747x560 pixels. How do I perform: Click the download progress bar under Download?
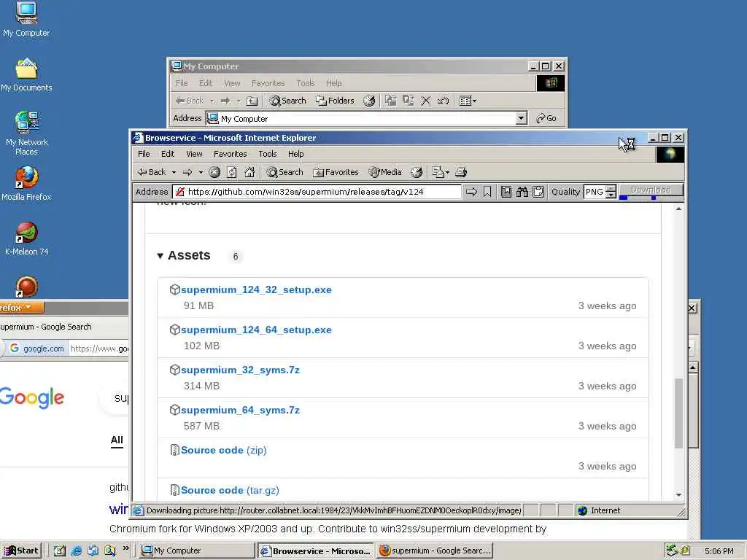pos(651,198)
